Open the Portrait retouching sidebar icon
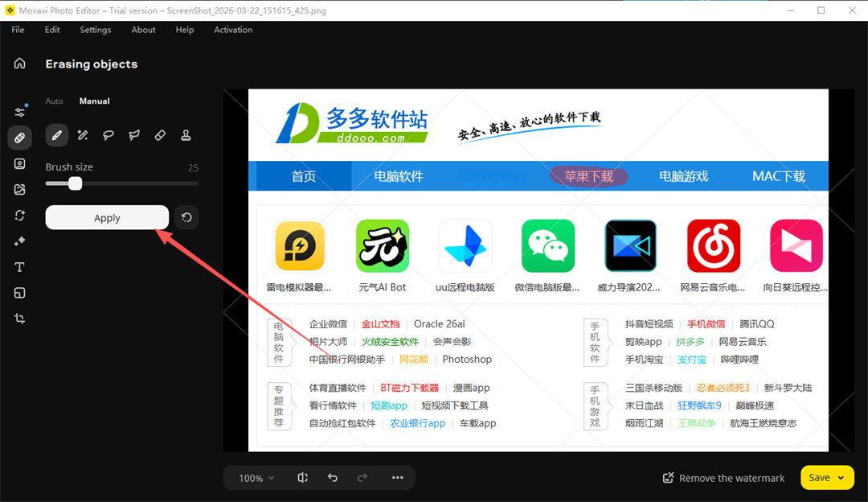 pyautogui.click(x=19, y=163)
